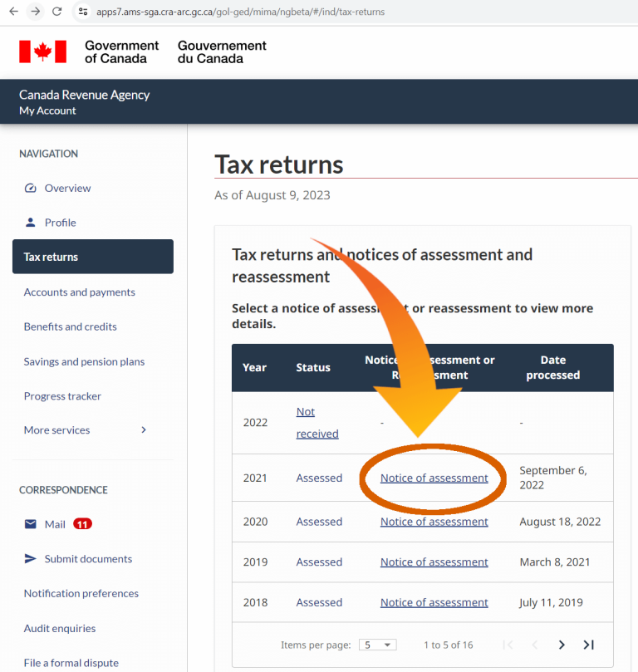
Task: Reload the page with the browser refresh icon
Action: pos(56,12)
